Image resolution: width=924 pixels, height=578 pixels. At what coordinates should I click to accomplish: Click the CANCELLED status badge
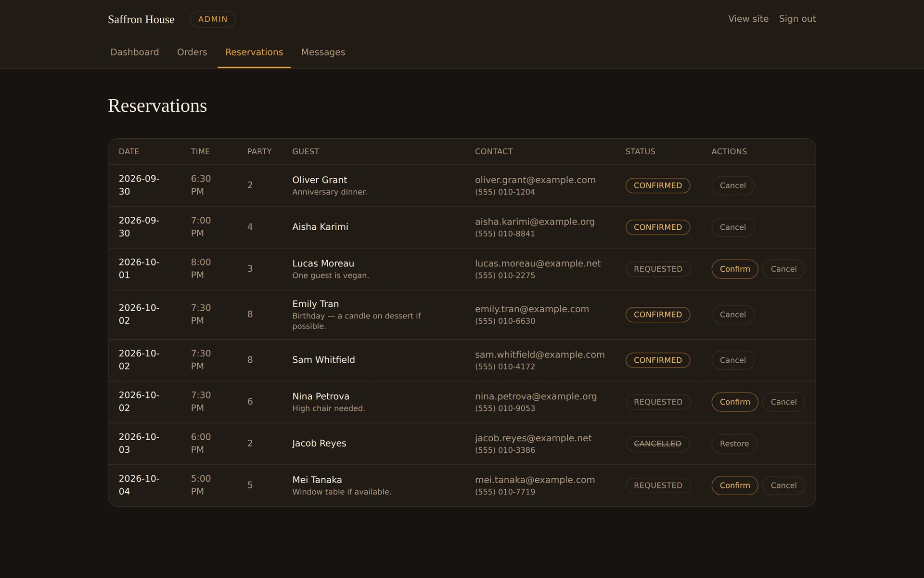tap(657, 444)
